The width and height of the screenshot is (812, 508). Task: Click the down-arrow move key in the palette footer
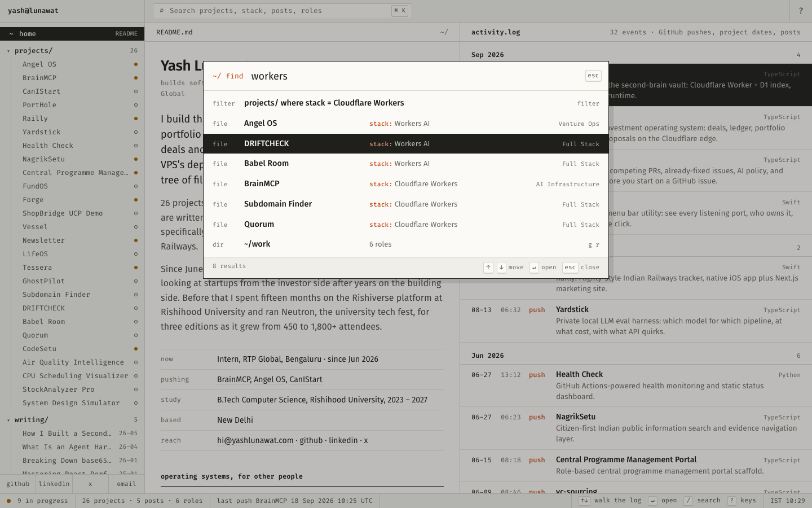click(x=501, y=268)
